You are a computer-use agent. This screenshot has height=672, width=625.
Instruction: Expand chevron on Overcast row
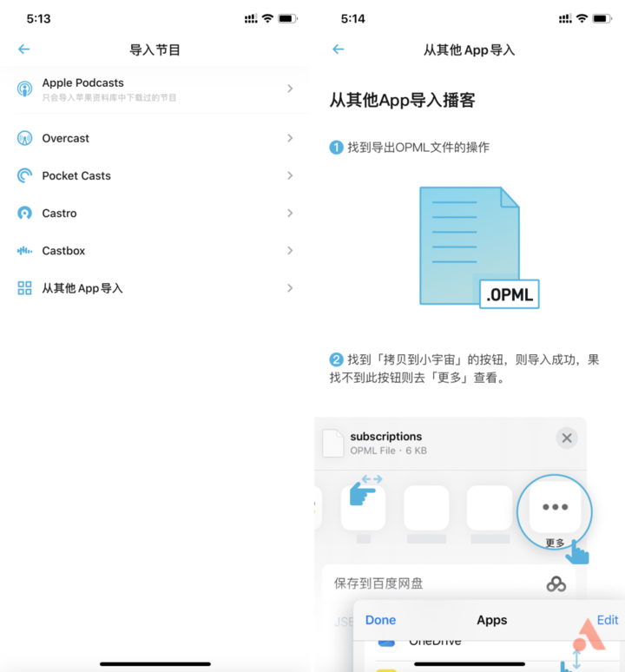coord(290,138)
